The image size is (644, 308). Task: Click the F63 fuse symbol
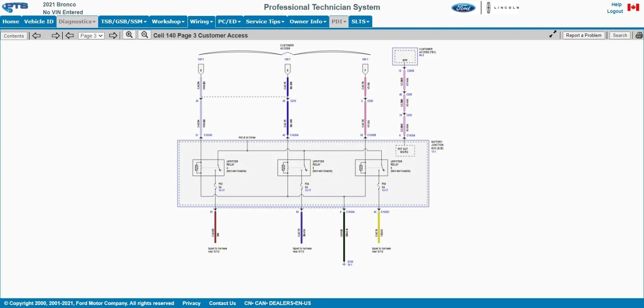(x=215, y=187)
